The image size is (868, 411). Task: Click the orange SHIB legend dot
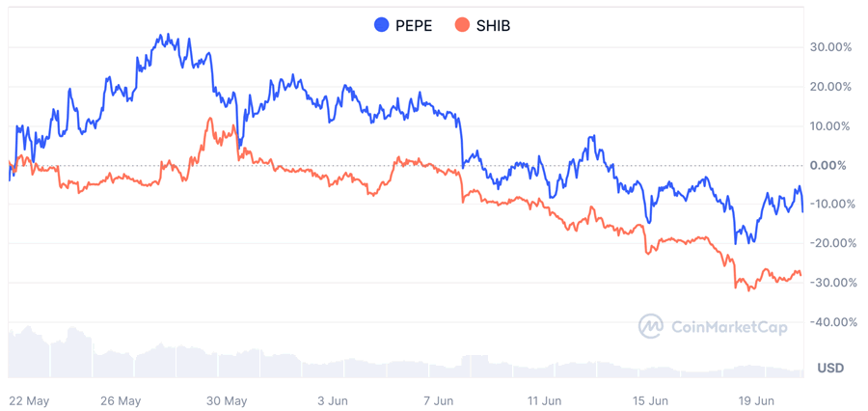tap(462, 26)
